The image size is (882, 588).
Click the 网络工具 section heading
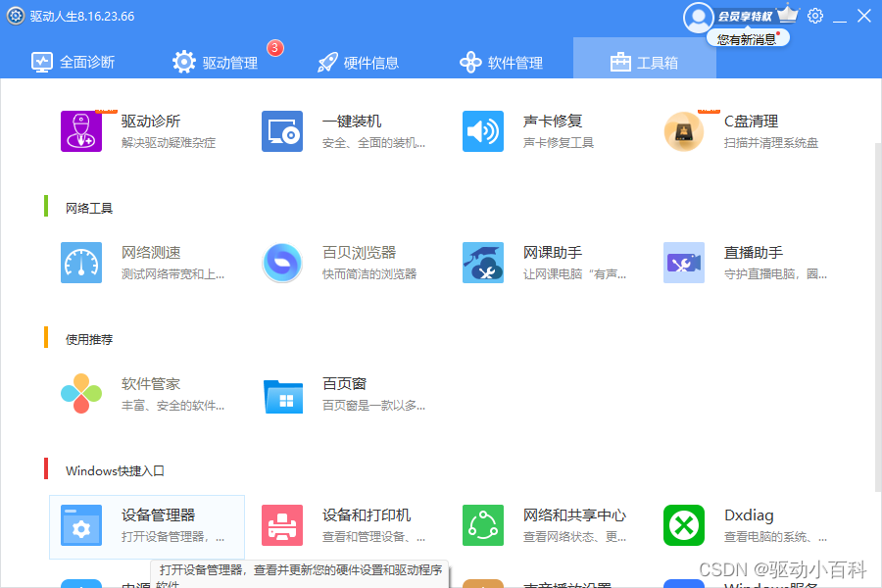click(x=89, y=208)
